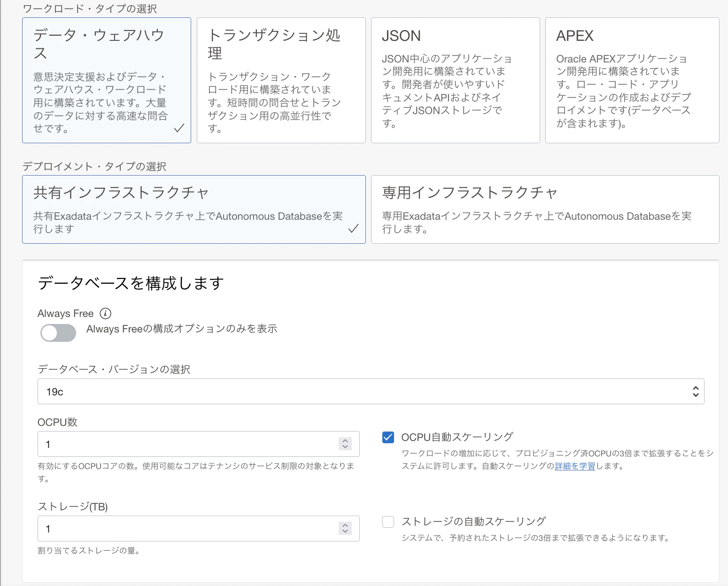Open the database version dropdown showing 19c
Screen dimensions: 728x586
[371, 392]
